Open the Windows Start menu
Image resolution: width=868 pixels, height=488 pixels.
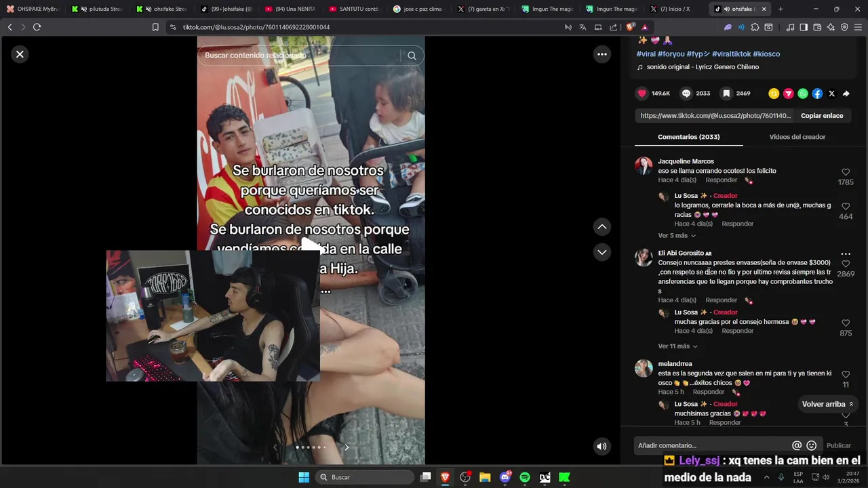(x=304, y=477)
